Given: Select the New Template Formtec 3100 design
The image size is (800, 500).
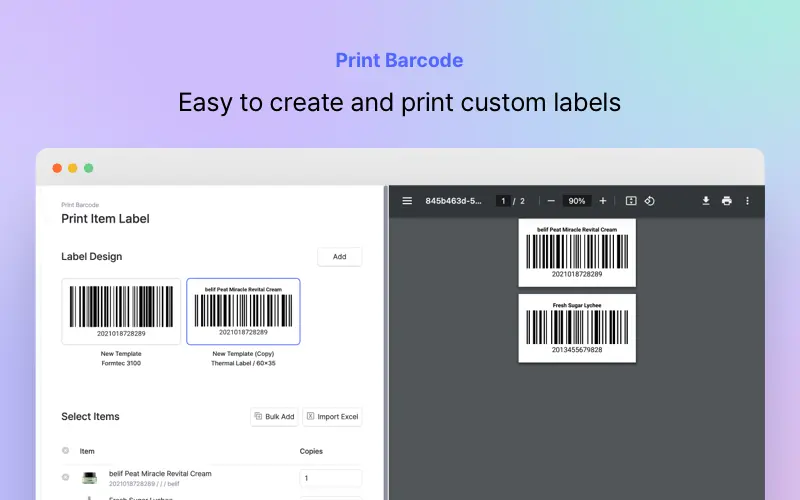Looking at the screenshot, I should pyautogui.click(x=121, y=311).
